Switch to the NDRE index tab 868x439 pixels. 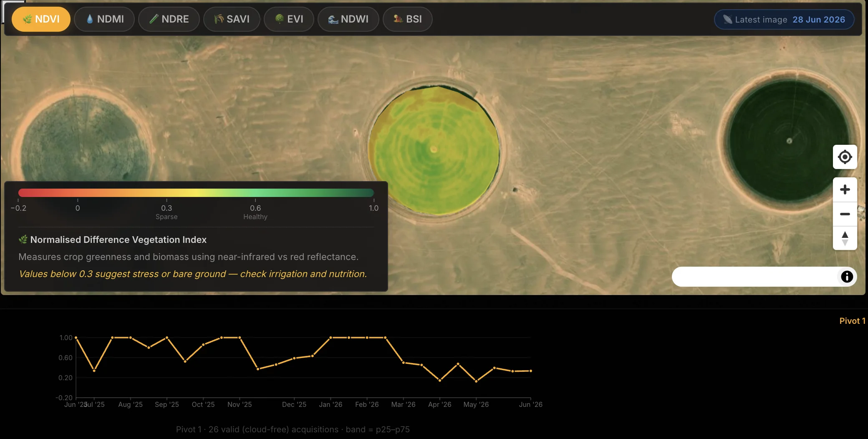point(169,19)
